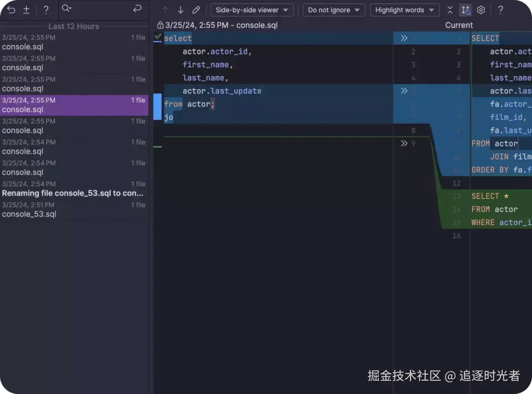Select the highlighted 2:55 PM console.sql revision
Image resolution: width=532 pixels, height=394 pixels.
[x=74, y=105]
